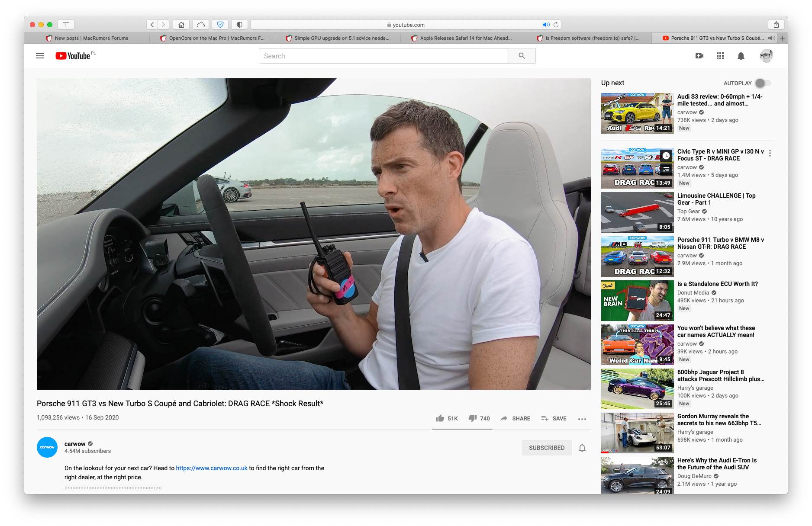Open watch later clock on Civic Type R thumbnail
This screenshot has width=812, height=526.
pyautogui.click(x=666, y=156)
